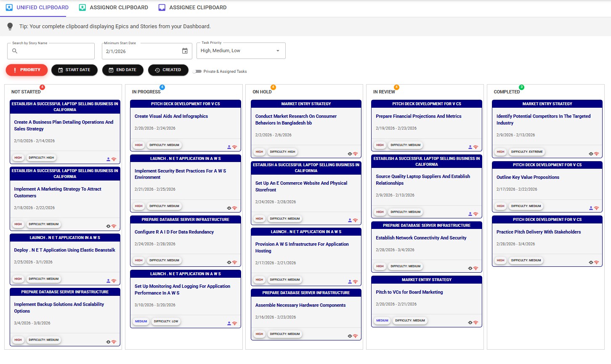Click the Created sort button
This screenshot has height=364, width=611.
click(168, 70)
